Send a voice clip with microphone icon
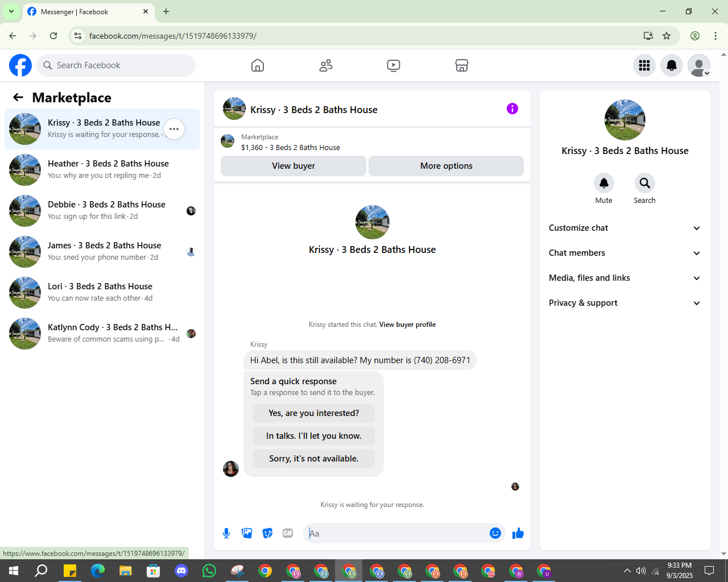Image resolution: width=728 pixels, height=582 pixels. (226, 533)
